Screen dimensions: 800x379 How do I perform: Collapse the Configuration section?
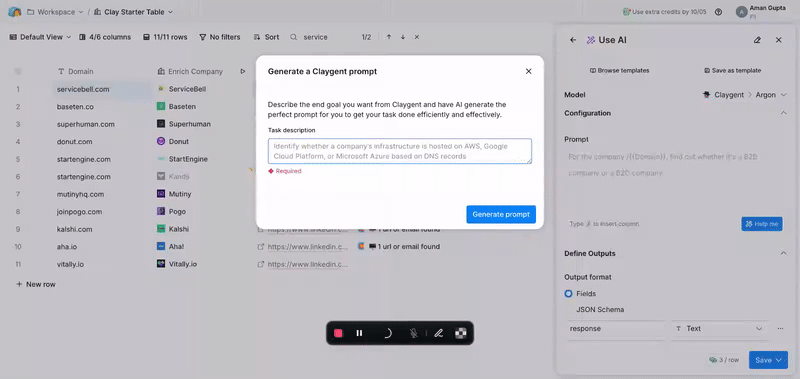(784, 113)
